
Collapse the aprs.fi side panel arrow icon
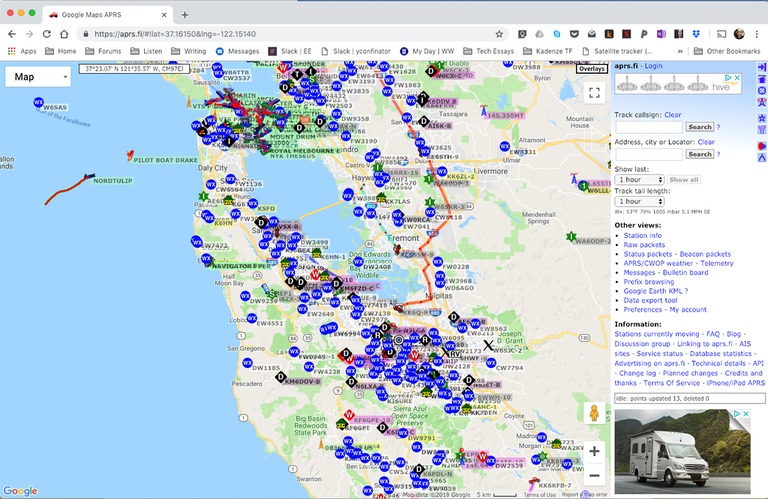tap(762, 67)
